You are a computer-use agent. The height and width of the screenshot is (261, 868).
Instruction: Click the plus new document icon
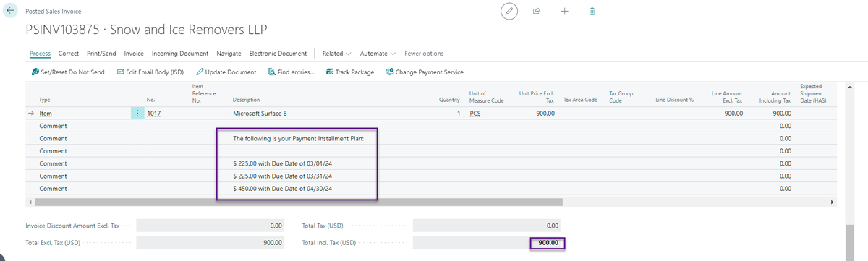coord(564,12)
